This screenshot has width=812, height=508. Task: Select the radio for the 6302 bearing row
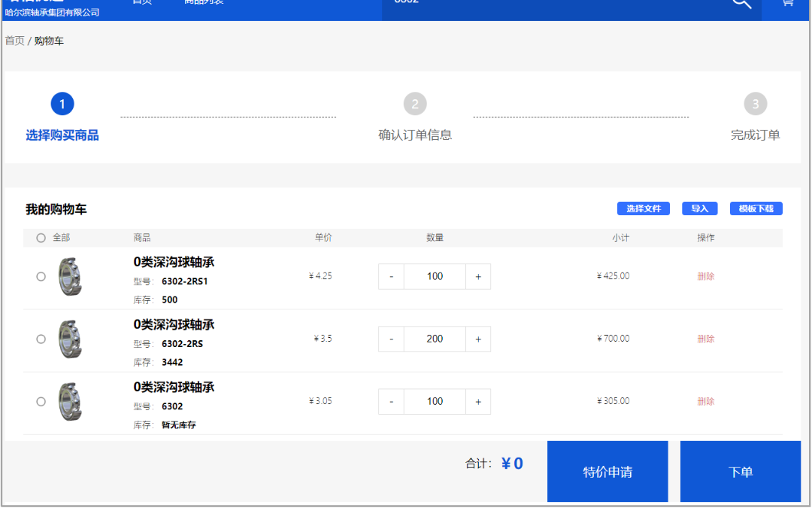[41, 401]
